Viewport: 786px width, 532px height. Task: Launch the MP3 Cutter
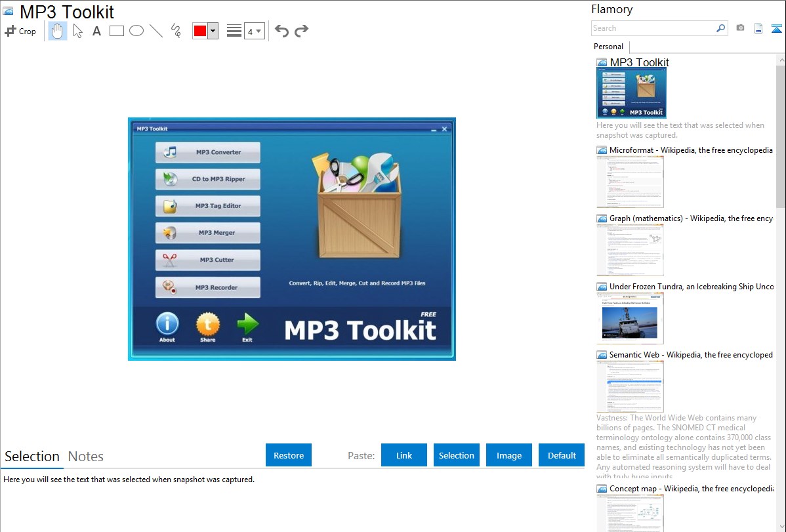207,260
